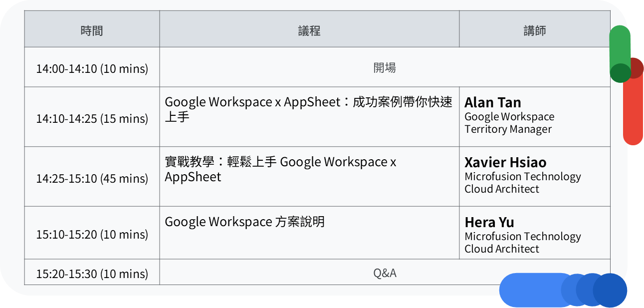The height and width of the screenshot is (308, 644).
Task: Open the Google Workspace 方案說明 session
Action: (244, 222)
